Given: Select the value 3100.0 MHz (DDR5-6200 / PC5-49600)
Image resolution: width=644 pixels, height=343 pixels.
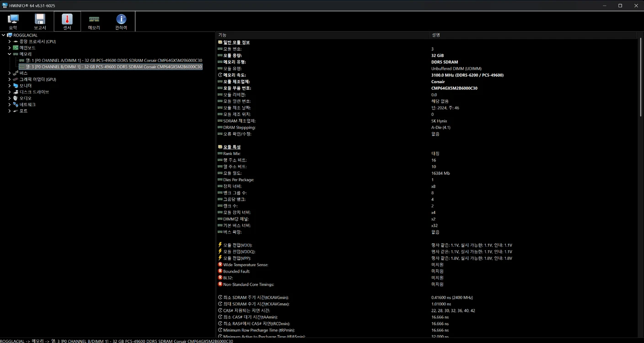Looking at the screenshot, I should [467, 75].
